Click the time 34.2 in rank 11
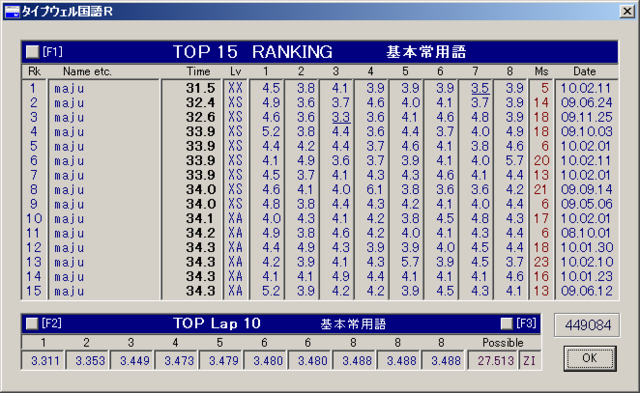 (200, 233)
